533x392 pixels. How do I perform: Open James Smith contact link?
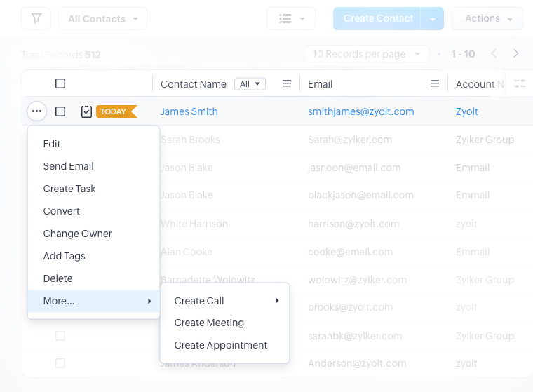point(189,111)
